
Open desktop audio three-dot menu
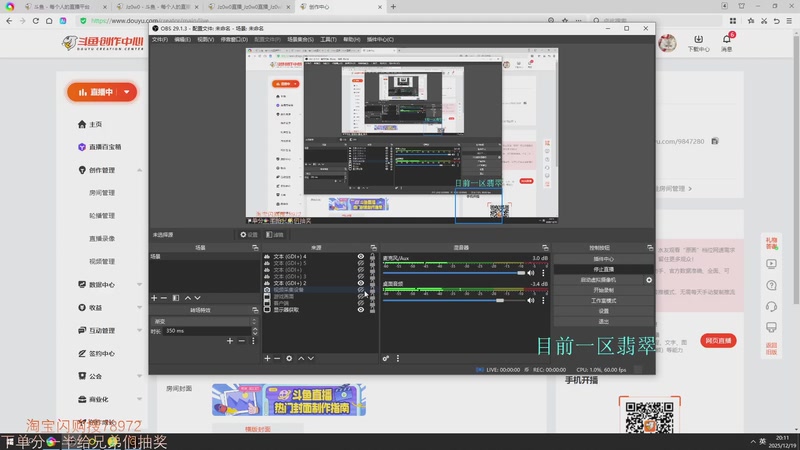pos(543,301)
